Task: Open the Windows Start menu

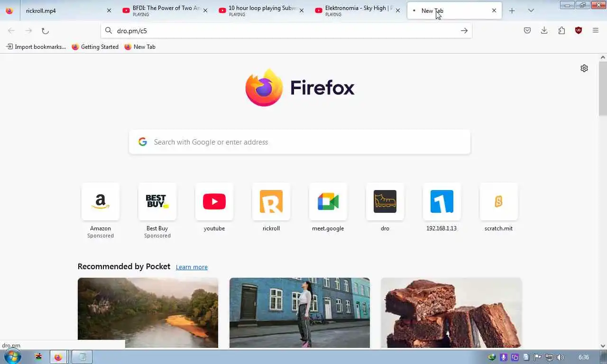Action: pyautogui.click(x=12, y=357)
